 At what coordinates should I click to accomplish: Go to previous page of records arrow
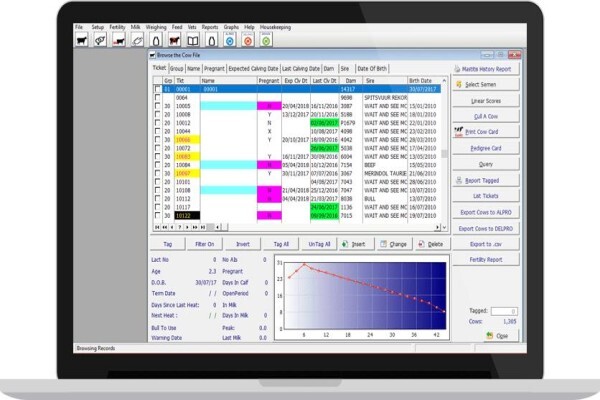pyautogui.click(x=165, y=227)
